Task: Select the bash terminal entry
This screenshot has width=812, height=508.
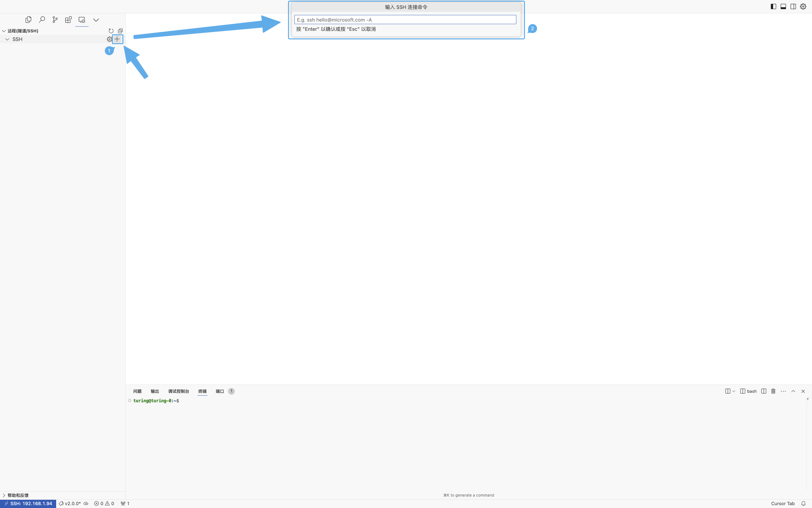Action: (x=748, y=391)
